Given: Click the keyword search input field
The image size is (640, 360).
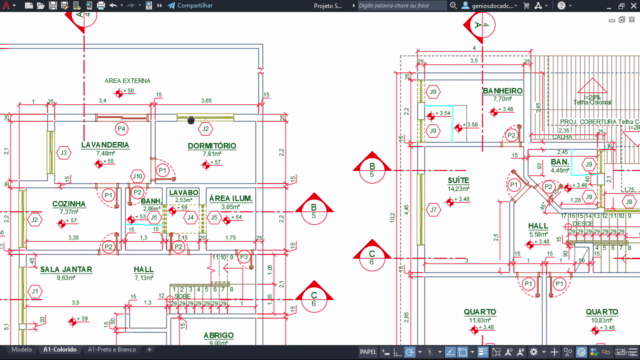Looking at the screenshot, I should tap(402, 6).
